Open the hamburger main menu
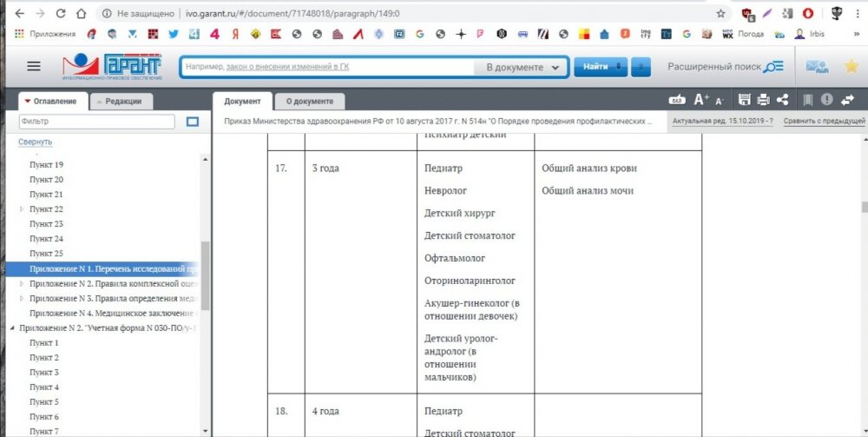This screenshot has height=437, width=868. coord(34,67)
